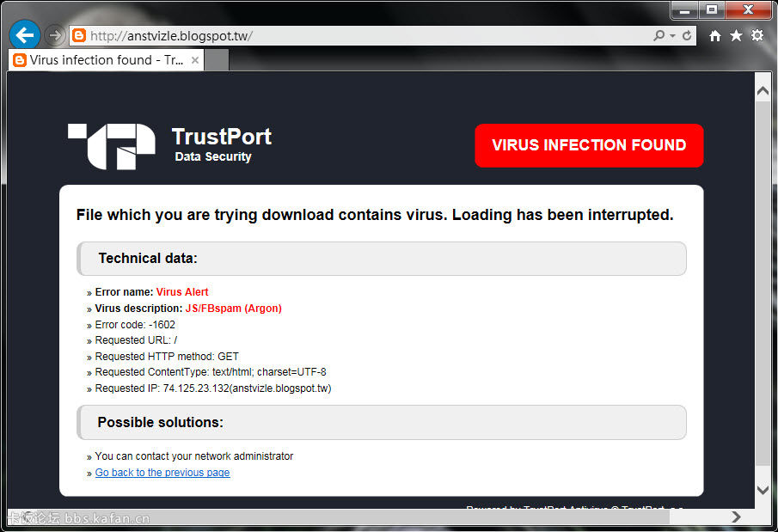Click the horizontal scrollbar right arrow
The height and width of the screenshot is (532, 778).
pyautogui.click(x=737, y=517)
